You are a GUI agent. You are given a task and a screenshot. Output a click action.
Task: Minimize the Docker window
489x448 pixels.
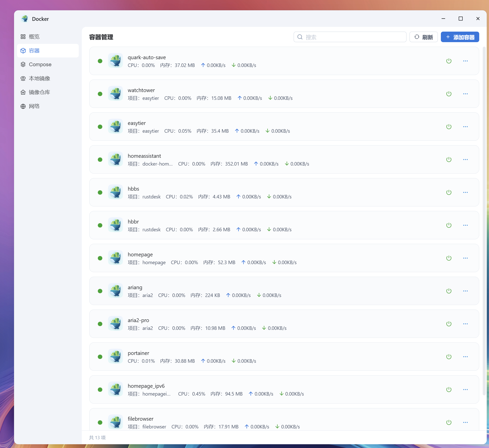point(443,19)
